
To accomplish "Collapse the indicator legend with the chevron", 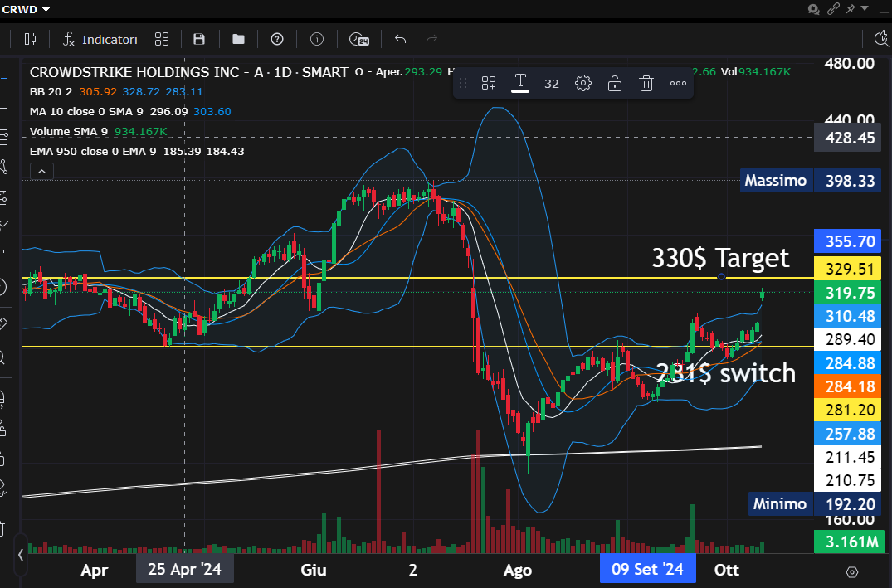I will click(x=41, y=171).
